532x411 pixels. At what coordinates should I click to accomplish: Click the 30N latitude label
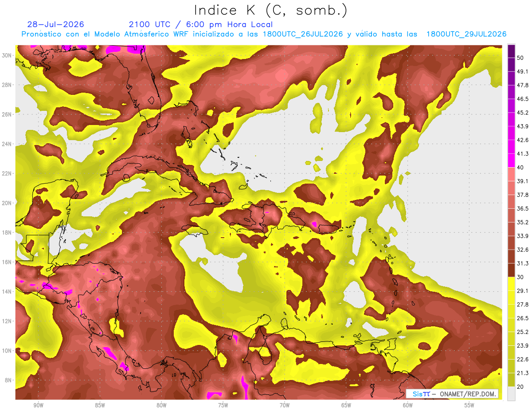coord(8,55)
